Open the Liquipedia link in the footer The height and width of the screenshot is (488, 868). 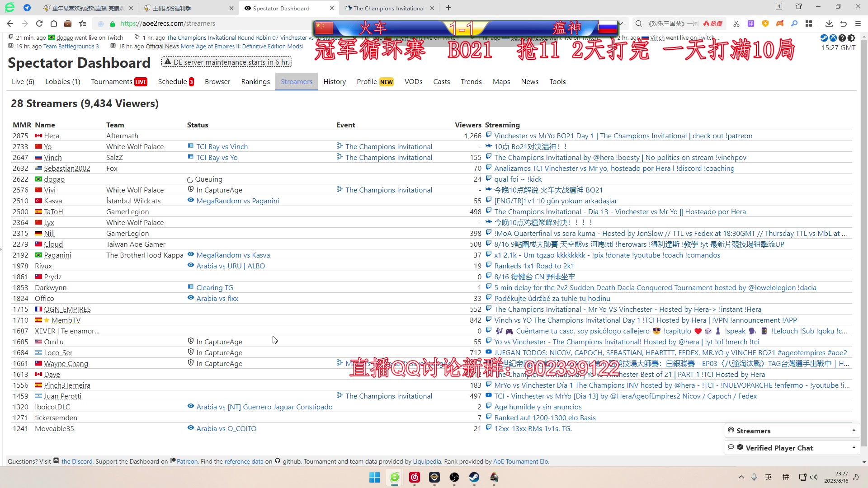427,461
